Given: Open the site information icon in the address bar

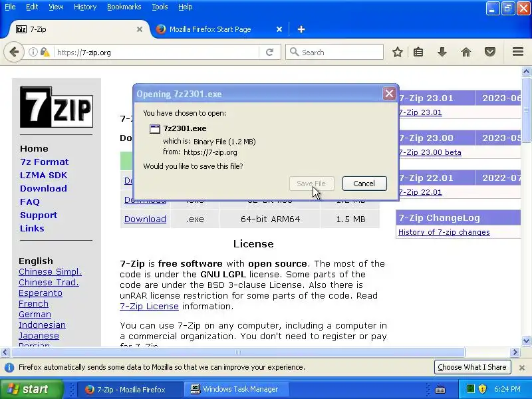Looking at the screenshot, I should pos(33,53).
